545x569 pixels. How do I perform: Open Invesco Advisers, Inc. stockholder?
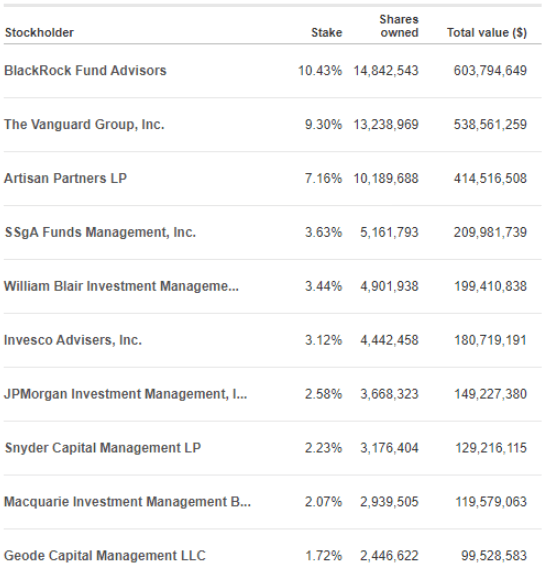pyautogui.click(x=73, y=340)
